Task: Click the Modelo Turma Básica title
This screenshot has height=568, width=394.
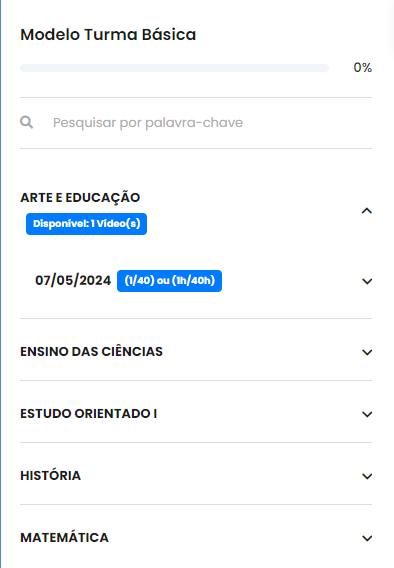Action: coord(108,35)
